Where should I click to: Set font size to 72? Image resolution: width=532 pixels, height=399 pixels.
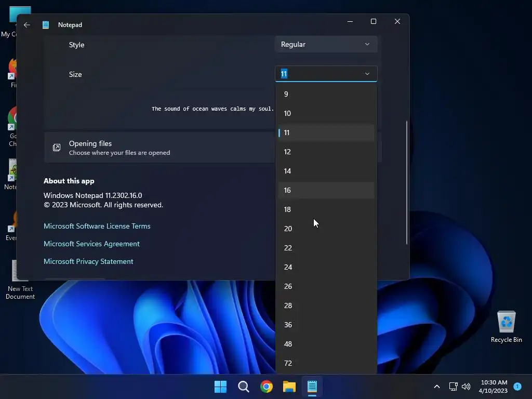point(326,363)
